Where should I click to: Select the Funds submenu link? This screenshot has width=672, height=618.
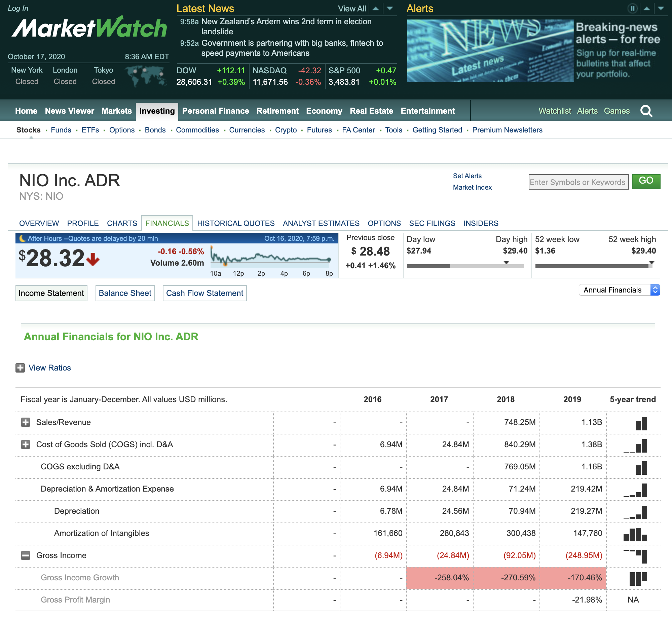(61, 130)
